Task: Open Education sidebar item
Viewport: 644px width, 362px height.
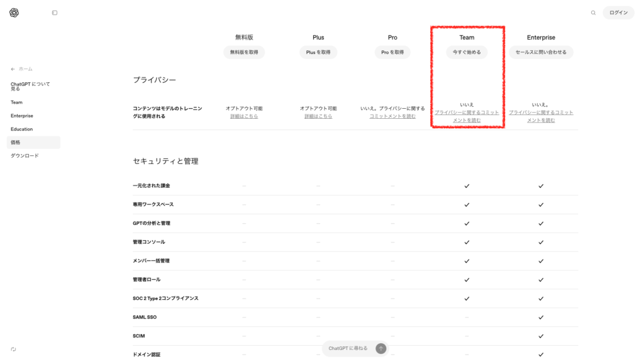Action: 22,129
